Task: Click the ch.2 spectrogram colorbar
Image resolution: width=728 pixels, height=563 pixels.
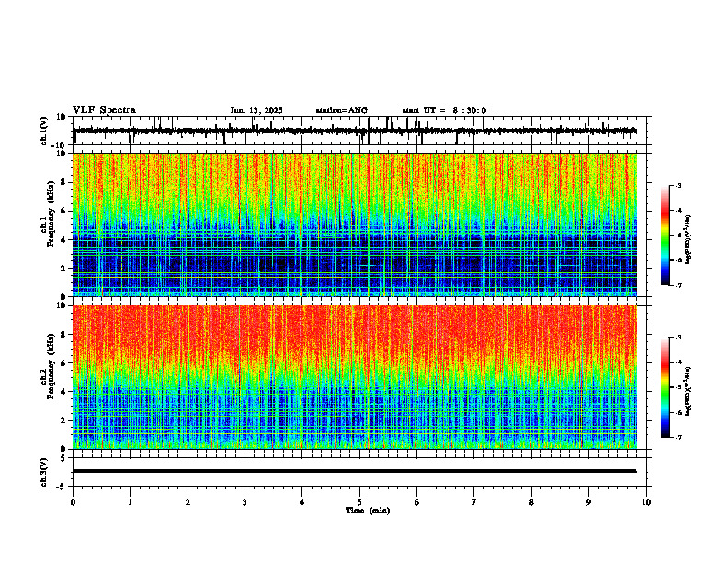Action: click(665, 387)
